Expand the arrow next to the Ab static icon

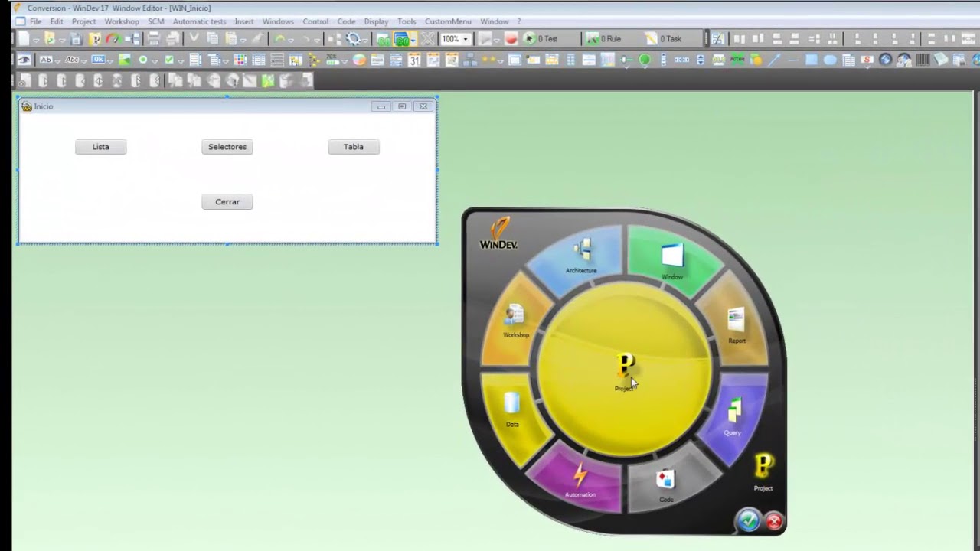pyautogui.click(x=57, y=61)
